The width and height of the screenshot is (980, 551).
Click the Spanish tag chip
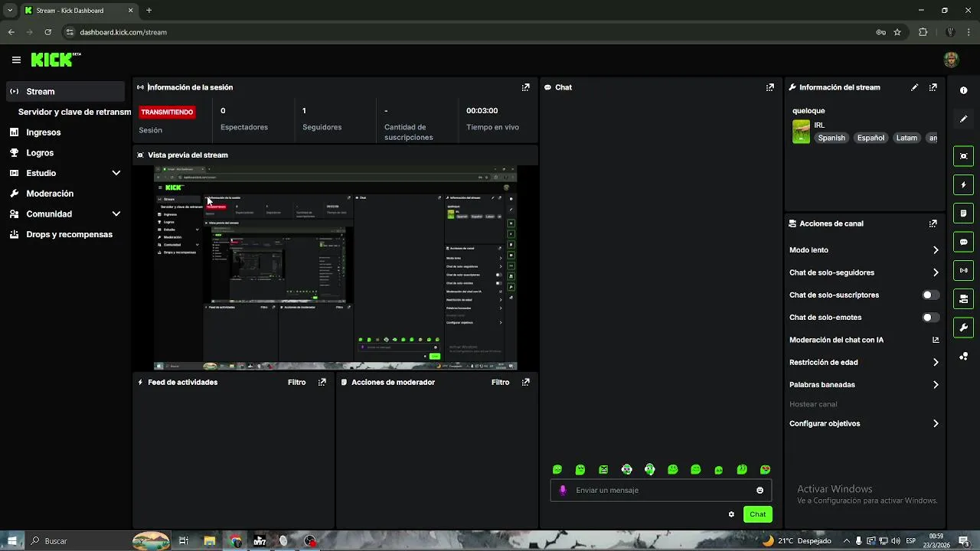click(x=831, y=138)
